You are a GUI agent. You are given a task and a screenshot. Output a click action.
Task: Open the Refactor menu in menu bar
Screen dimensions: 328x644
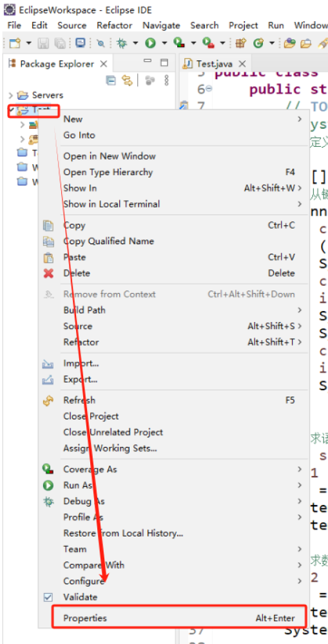pyautogui.click(x=115, y=25)
